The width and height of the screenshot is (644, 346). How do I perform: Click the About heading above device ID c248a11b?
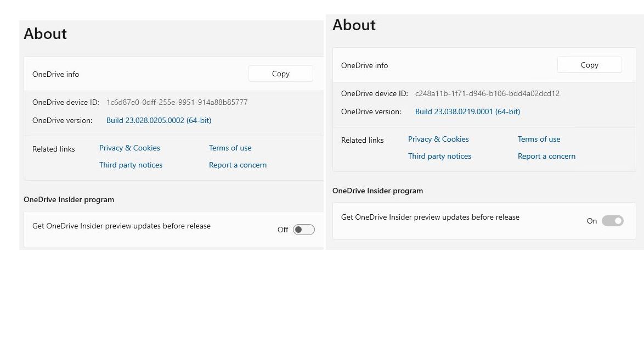pos(354,25)
